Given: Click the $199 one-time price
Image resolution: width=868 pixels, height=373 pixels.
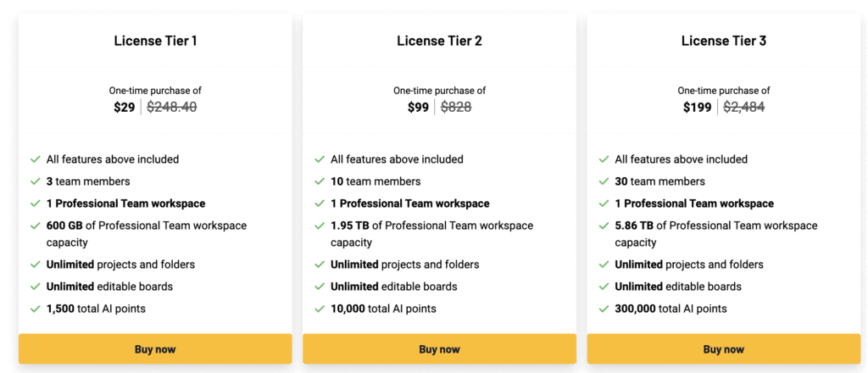Looking at the screenshot, I should pos(697,108).
